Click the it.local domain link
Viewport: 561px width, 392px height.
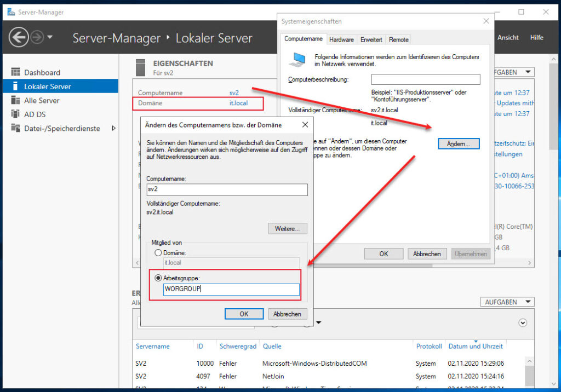point(239,103)
